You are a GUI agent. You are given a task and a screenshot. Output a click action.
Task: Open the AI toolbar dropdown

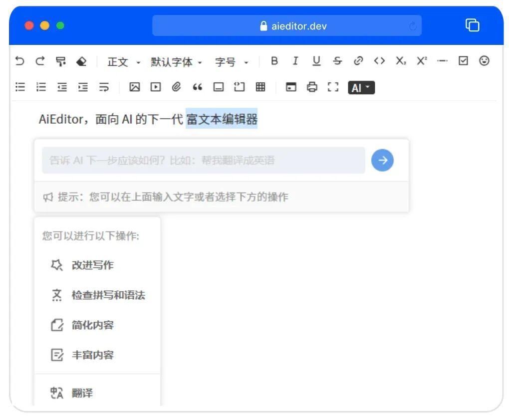(361, 87)
